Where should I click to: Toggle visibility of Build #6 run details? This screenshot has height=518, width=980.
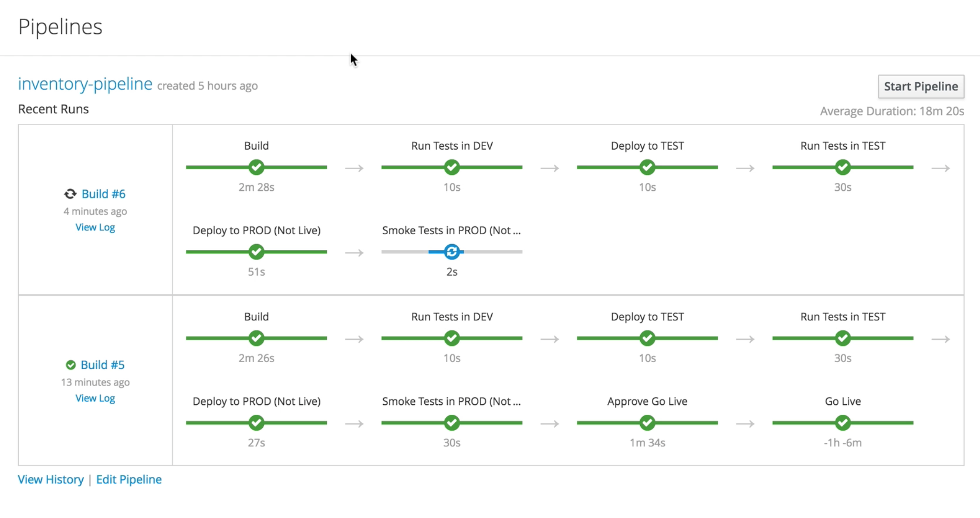pos(103,193)
